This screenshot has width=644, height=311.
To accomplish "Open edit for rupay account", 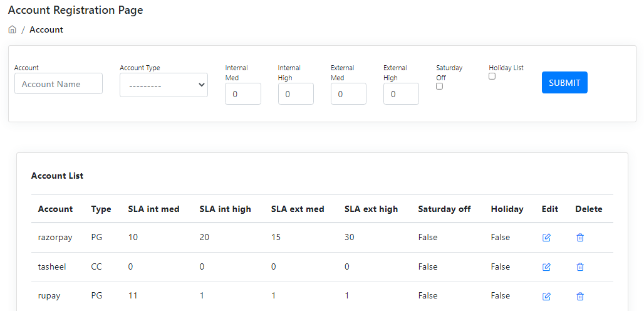I will (546, 296).
